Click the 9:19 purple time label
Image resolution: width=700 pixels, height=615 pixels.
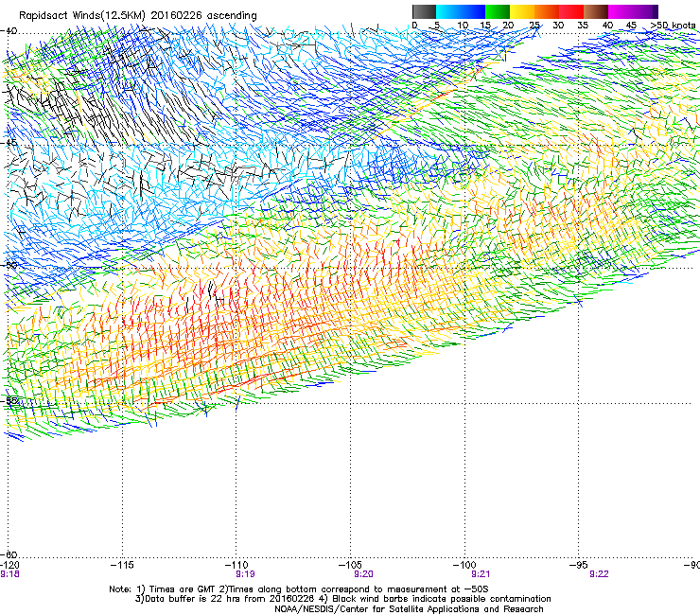tap(246, 574)
